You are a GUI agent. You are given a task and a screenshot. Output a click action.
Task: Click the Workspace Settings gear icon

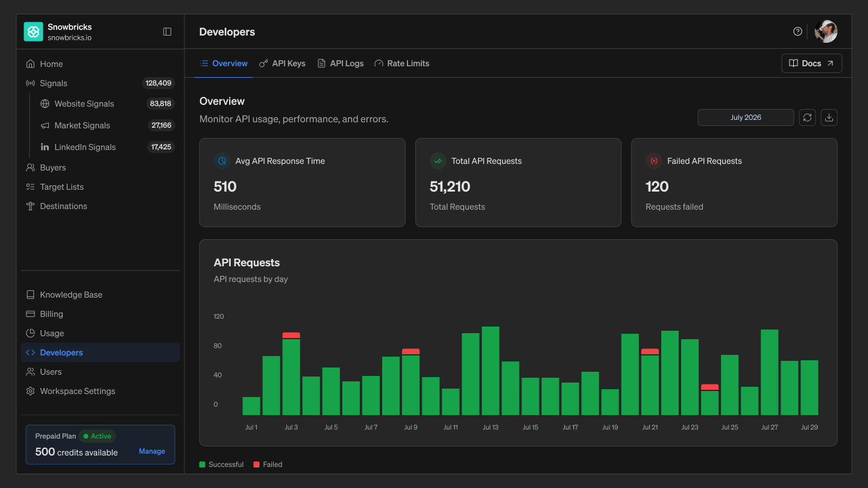pyautogui.click(x=31, y=391)
